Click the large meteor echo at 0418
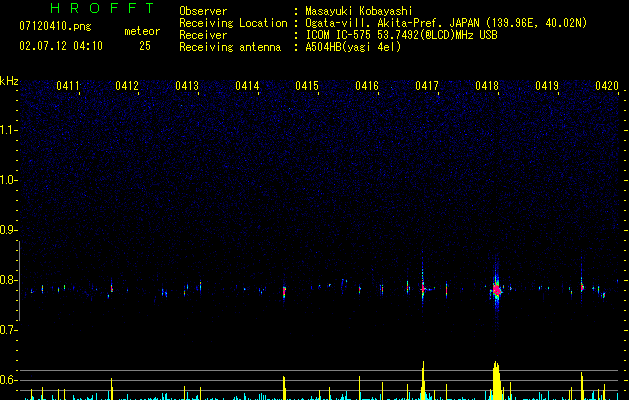The width and height of the screenshot is (629, 400). (x=497, y=289)
